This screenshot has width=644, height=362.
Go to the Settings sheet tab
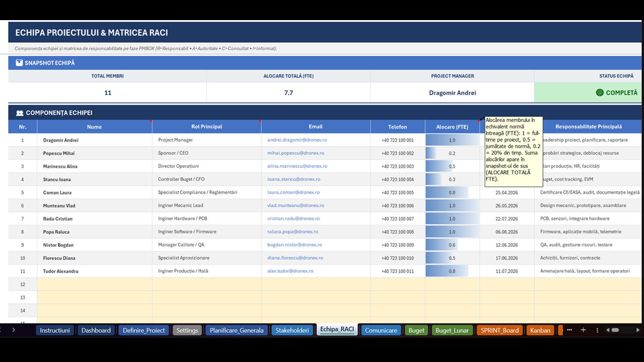tap(187, 330)
